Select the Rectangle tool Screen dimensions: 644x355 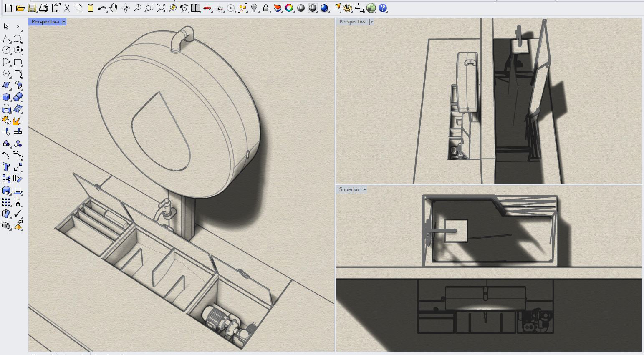(x=18, y=62)
